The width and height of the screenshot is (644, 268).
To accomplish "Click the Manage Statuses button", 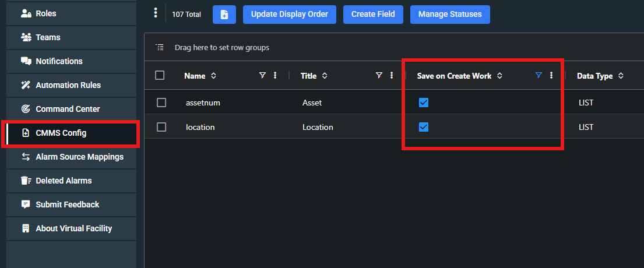I will pos(450,15).
